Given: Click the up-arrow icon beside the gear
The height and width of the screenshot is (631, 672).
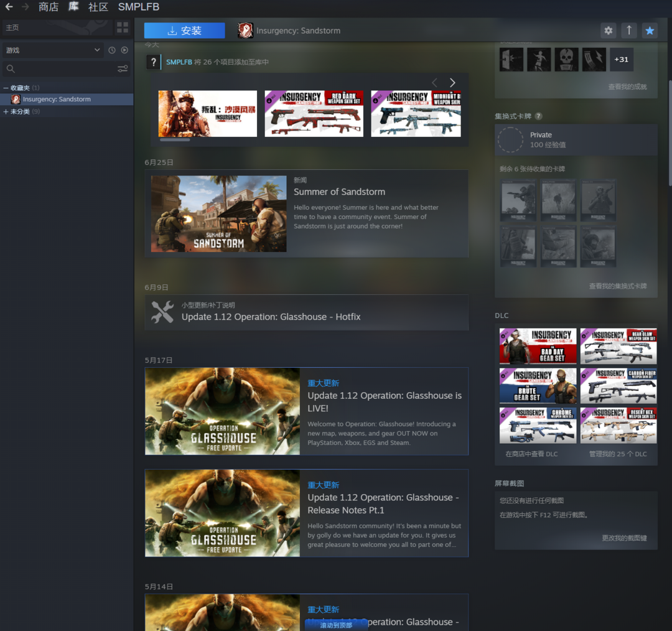Looking at the screenshot, I should point(629,30).
